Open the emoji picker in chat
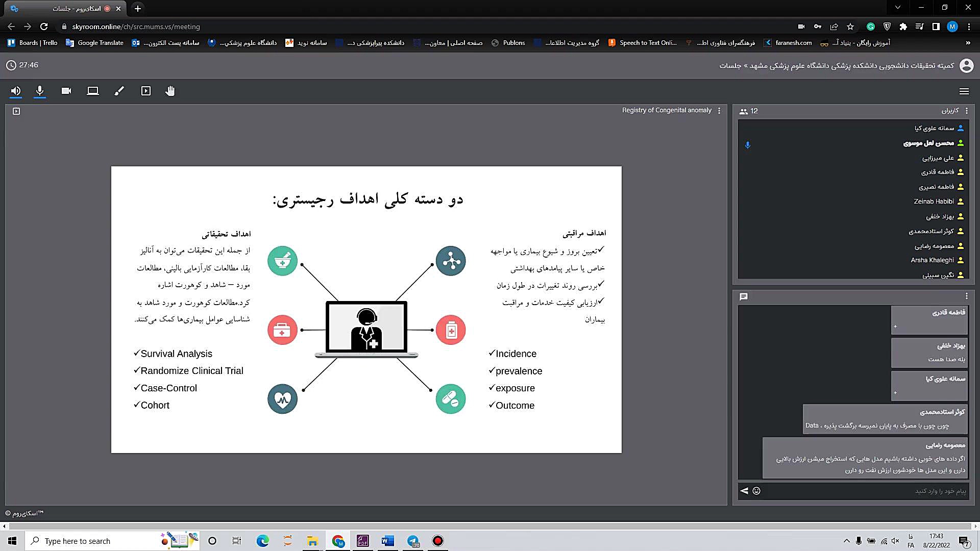 coord(756,491)
